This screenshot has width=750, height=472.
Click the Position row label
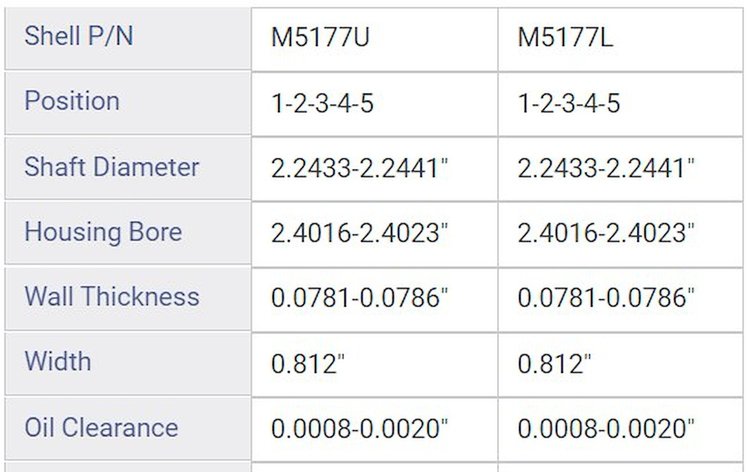(x=72, y=101)
